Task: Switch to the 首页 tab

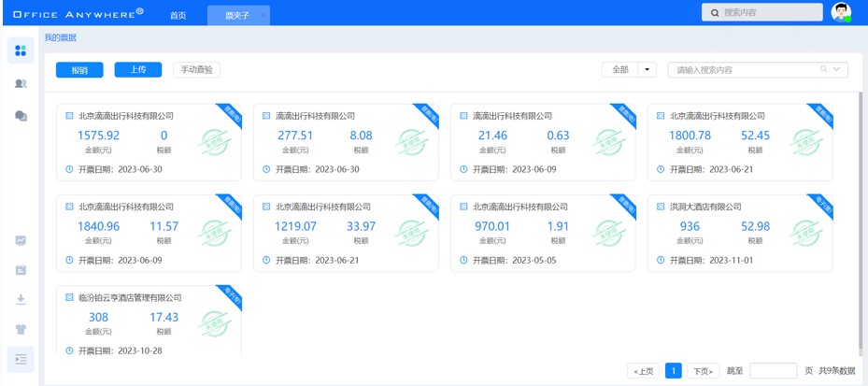Action: pyautogui.click(x=178, y=16)
